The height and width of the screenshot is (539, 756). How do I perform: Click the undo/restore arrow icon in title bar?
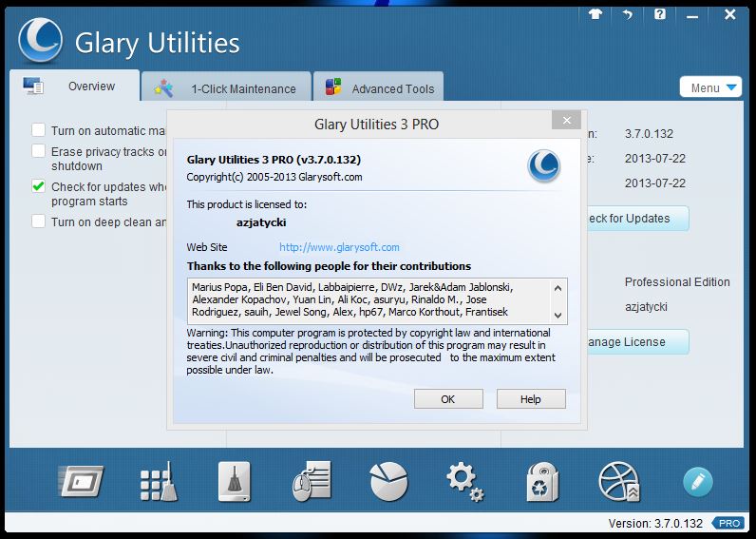click(627, 15)
